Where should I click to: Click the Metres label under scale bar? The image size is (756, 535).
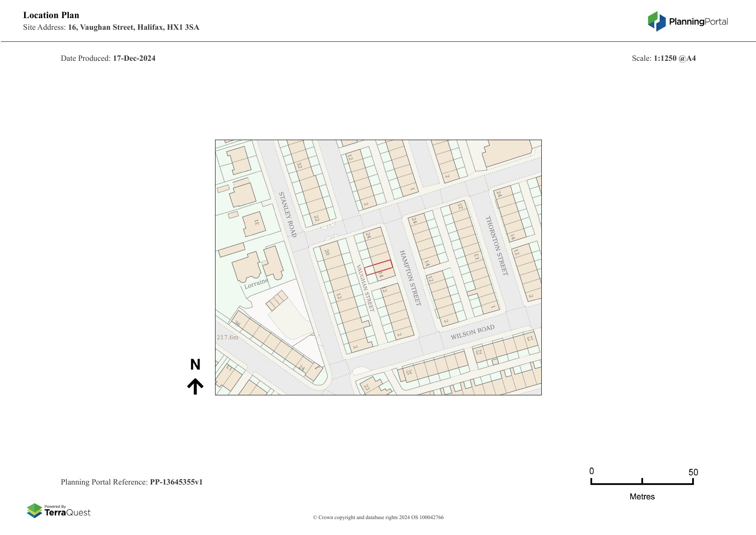(x=642, y=497)
